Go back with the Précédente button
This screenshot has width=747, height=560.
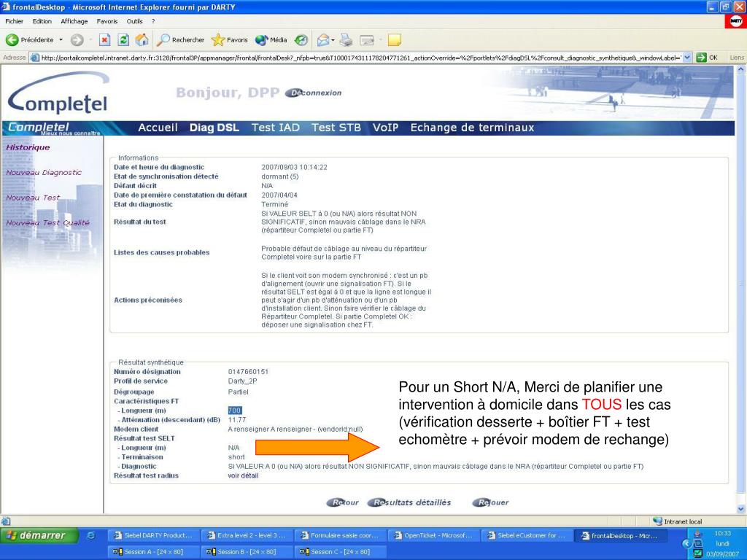[29, 40]
